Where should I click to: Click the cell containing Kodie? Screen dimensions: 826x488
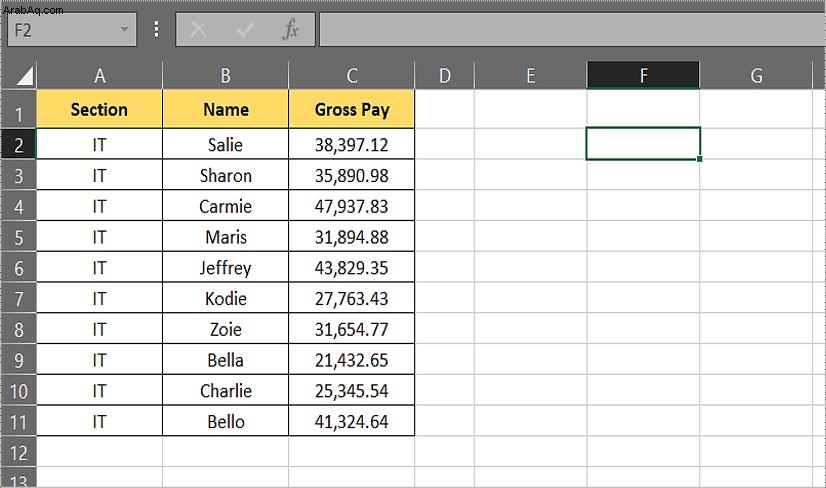(x=225, y=298)
